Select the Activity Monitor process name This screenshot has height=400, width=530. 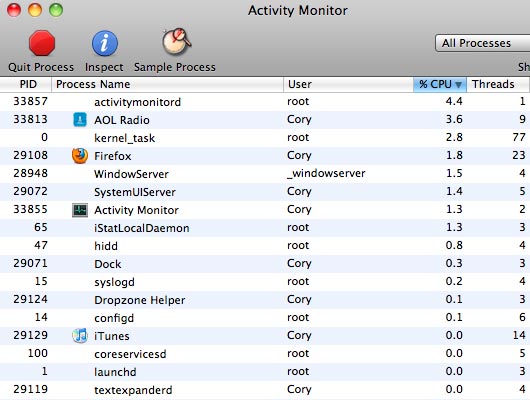pyautogui.click(x=136, y=210)
